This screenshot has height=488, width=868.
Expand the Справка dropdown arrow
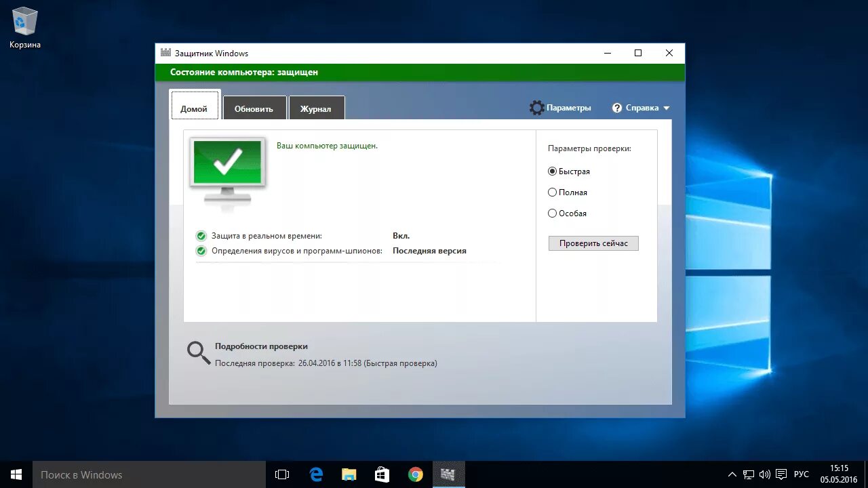click(x=666, y=108)
